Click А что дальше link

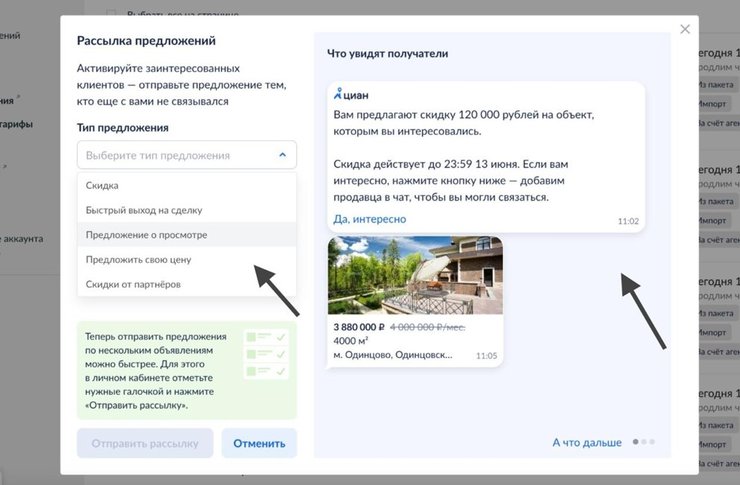pyautogui.click(x=587, y=443)
